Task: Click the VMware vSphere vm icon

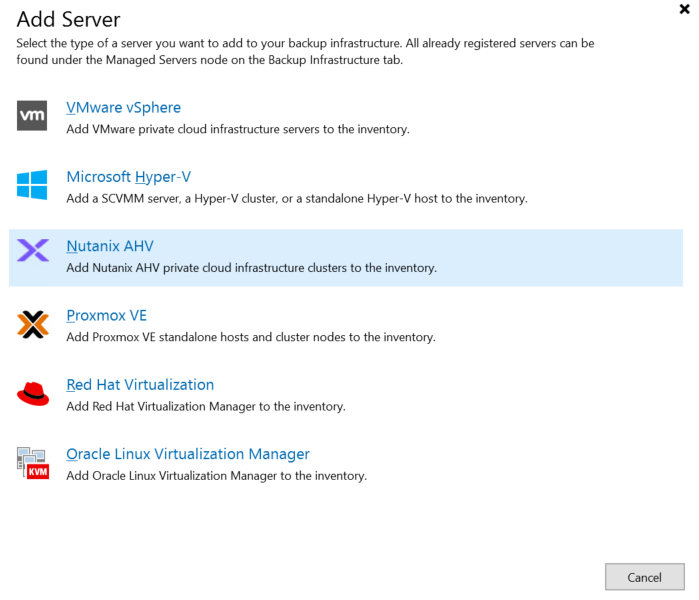Action: coord(32,115)
